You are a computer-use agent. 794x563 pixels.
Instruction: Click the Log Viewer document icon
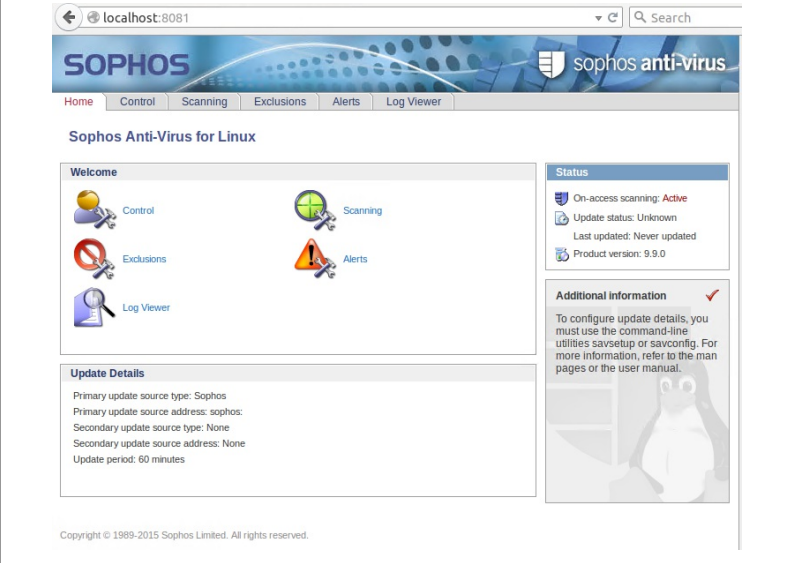click(95, 307)
